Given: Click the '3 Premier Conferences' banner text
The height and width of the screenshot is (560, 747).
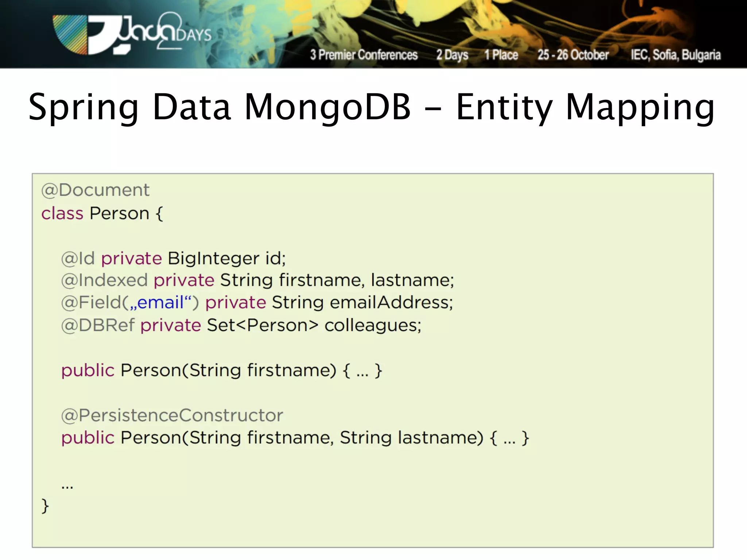Looking at the screenshot, I should pyautogui.click(x=364, y=55).
